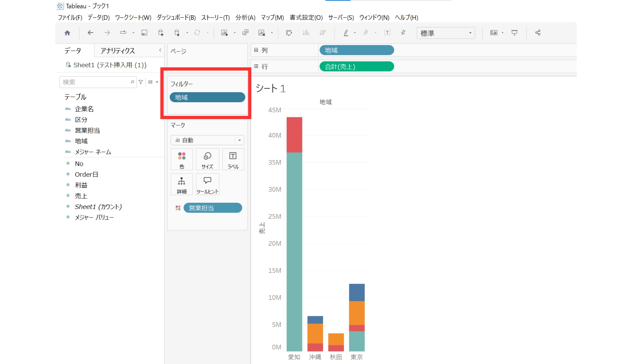Click the Share workbook icon
The width and height of the screenshot is (632, 364).
(x=538, y=33)
